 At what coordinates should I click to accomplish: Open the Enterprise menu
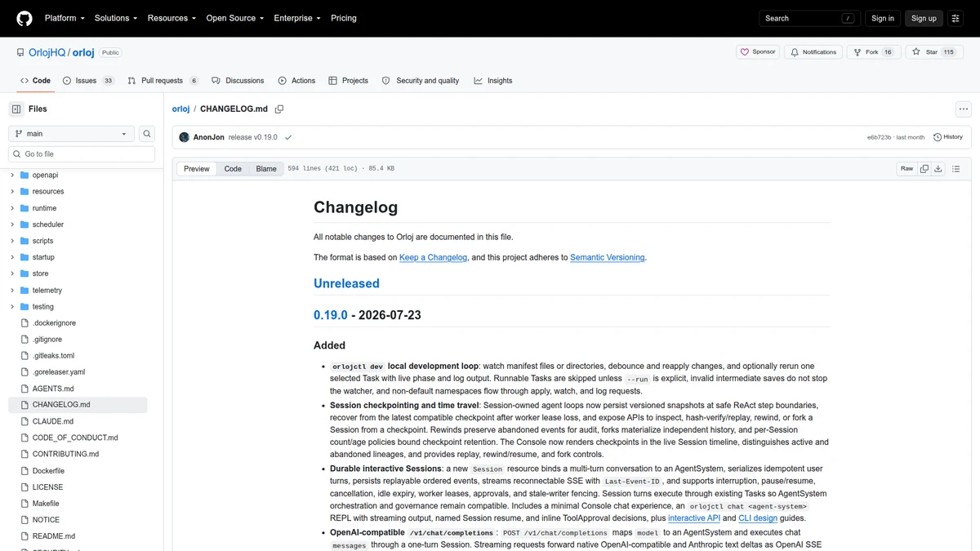pyautogui.click(x=297, y=18)
